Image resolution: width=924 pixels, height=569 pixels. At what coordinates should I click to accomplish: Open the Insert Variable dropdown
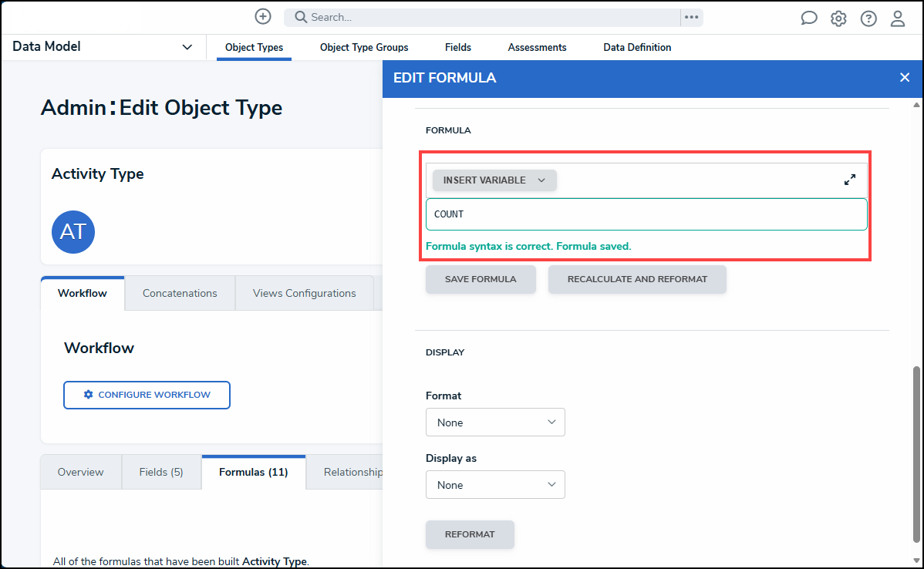[x=494, y=180]
